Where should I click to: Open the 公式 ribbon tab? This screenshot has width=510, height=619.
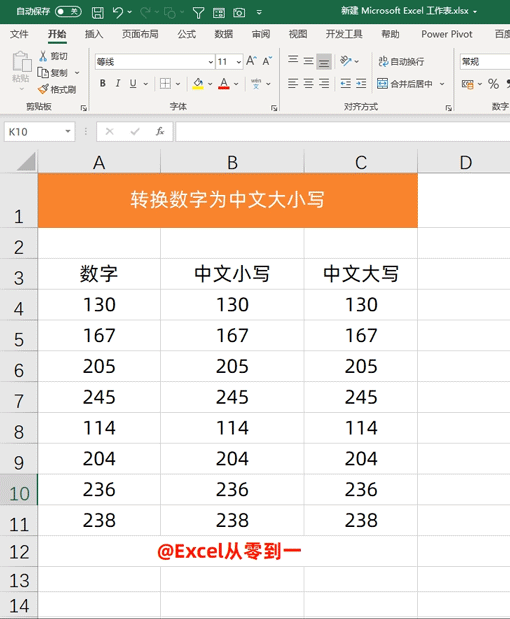click(186, 34)
